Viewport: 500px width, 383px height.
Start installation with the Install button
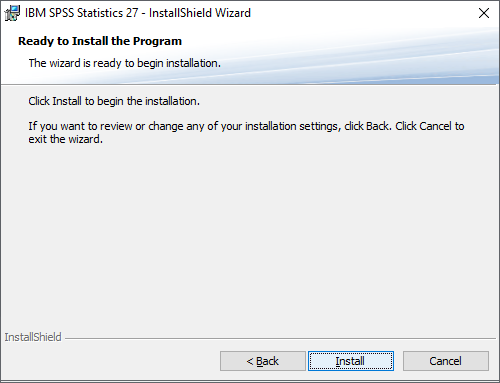pos(351,361)
